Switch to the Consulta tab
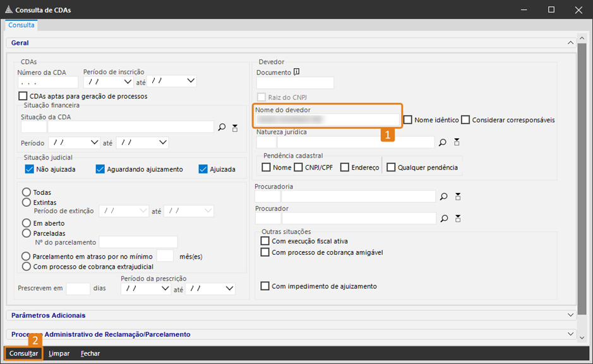The height and width of the screenshot is (364, 593). [x=21, y=25]
